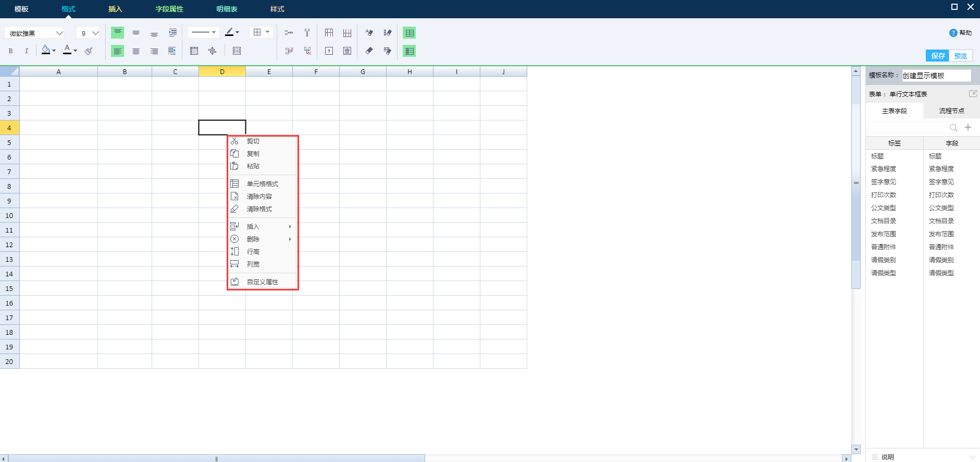Toggle the top vertical alignment button
This screenshot has height=462, width=980.
tap(118, 33)
